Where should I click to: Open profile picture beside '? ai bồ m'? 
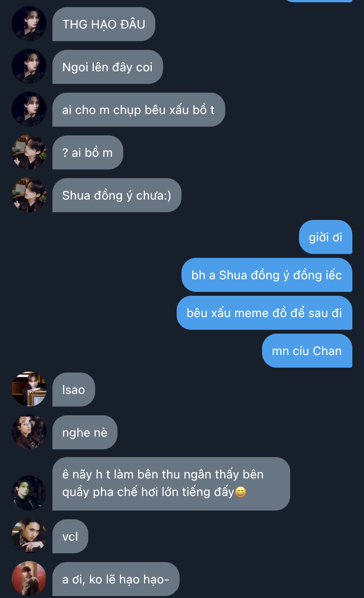tap(29, 152)
